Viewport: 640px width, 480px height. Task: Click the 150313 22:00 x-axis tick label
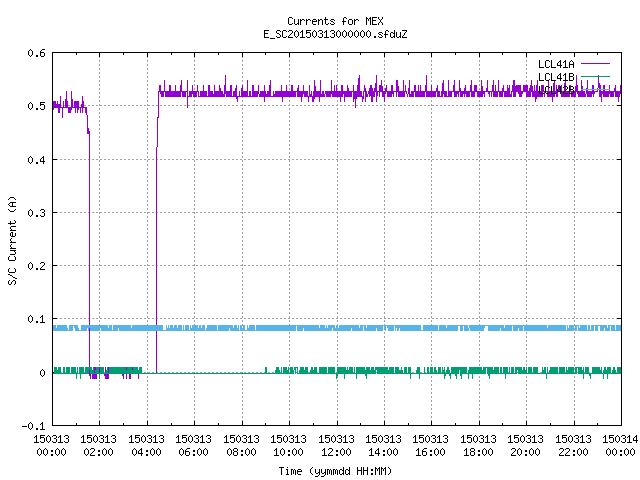[573, 446]
